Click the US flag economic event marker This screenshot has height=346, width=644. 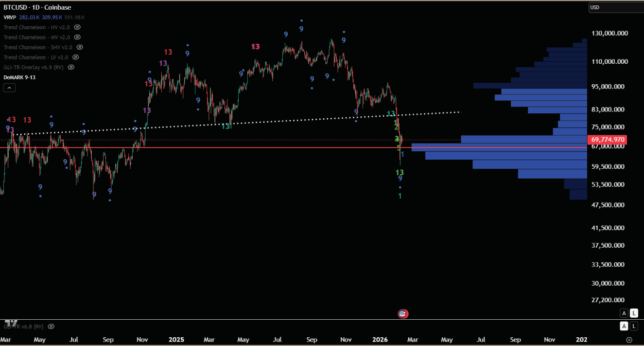click(402, 313)
